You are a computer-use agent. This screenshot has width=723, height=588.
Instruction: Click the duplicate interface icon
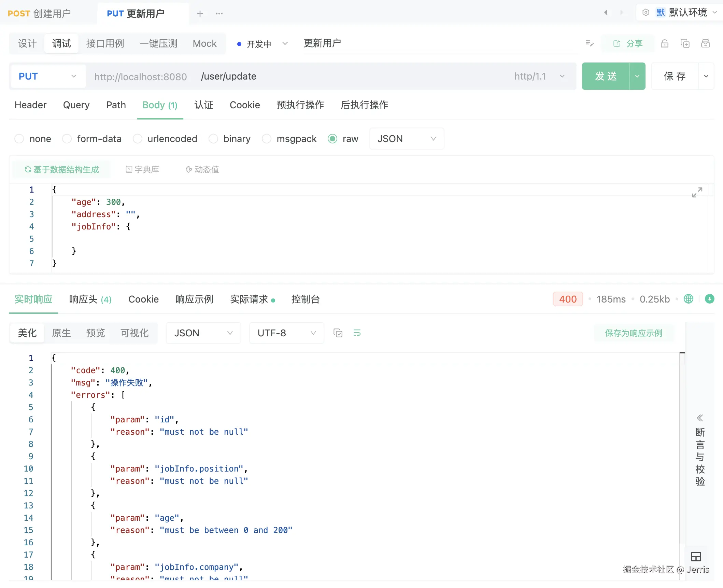(685, 43)
